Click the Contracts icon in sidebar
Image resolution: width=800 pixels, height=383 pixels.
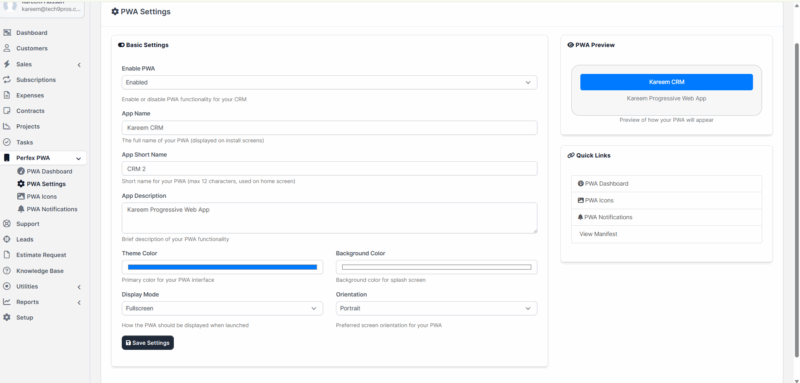point(7,111)
